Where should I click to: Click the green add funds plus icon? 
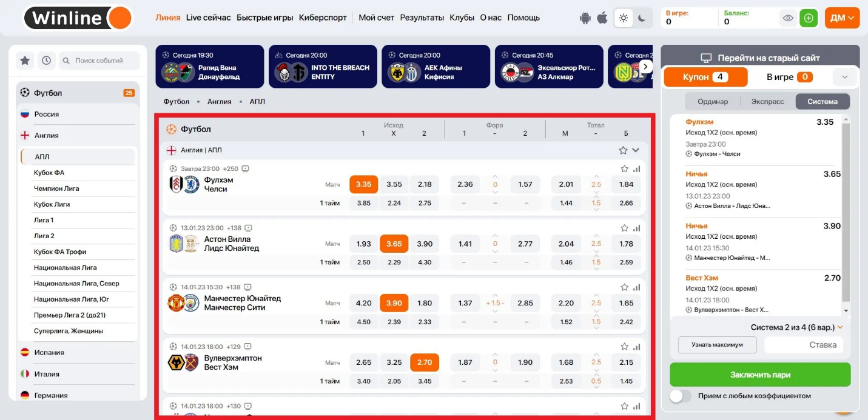click(808, 18)
